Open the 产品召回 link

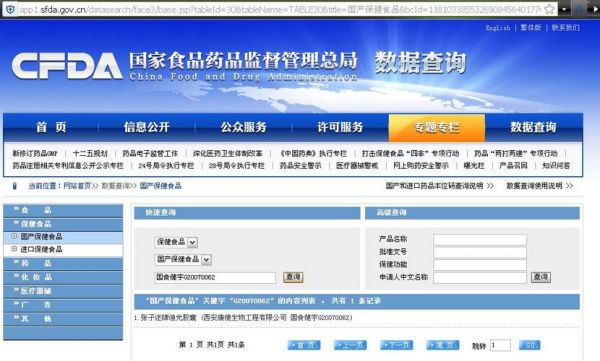(513, 166)
